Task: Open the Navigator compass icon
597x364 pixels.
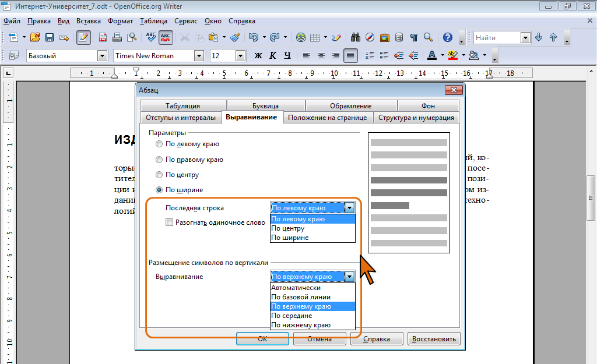Action: tap(370, 37)
